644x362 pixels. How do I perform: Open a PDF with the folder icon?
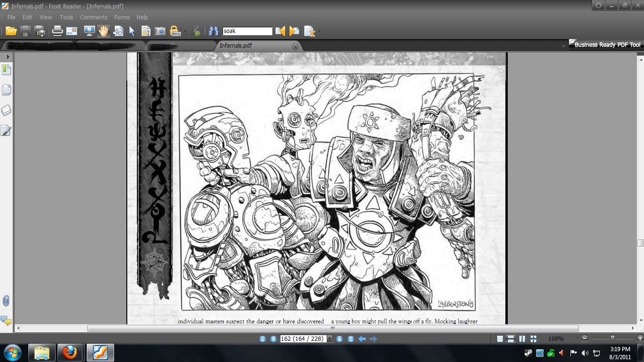coord(11,31)
